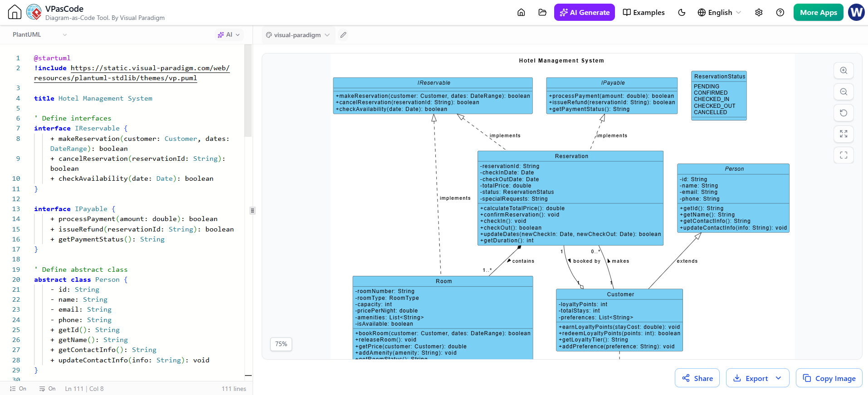Click the 'title Hotel Management System' code line
Screen dimensions: 868x395
[93, 98]
